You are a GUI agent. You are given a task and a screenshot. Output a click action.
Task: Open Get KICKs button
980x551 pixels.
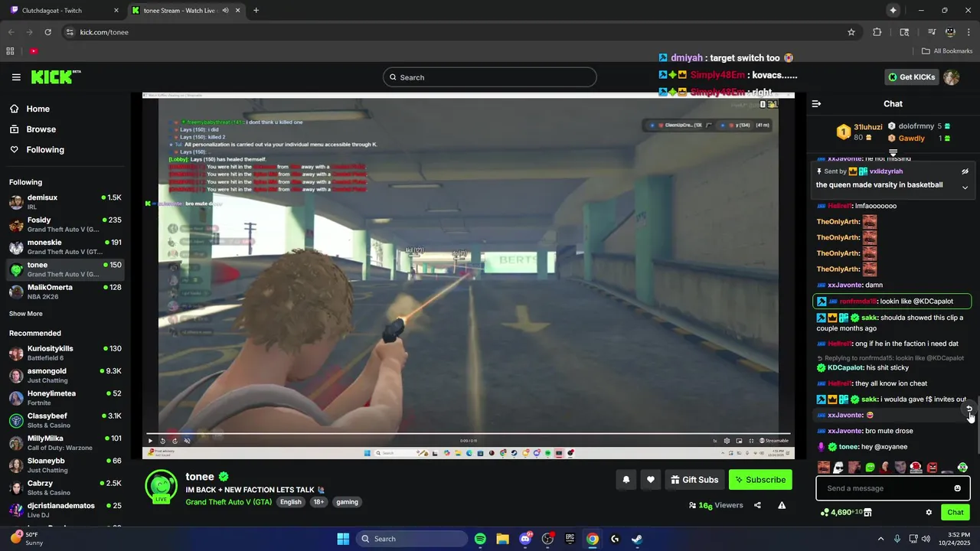click(x=912, y=77)
